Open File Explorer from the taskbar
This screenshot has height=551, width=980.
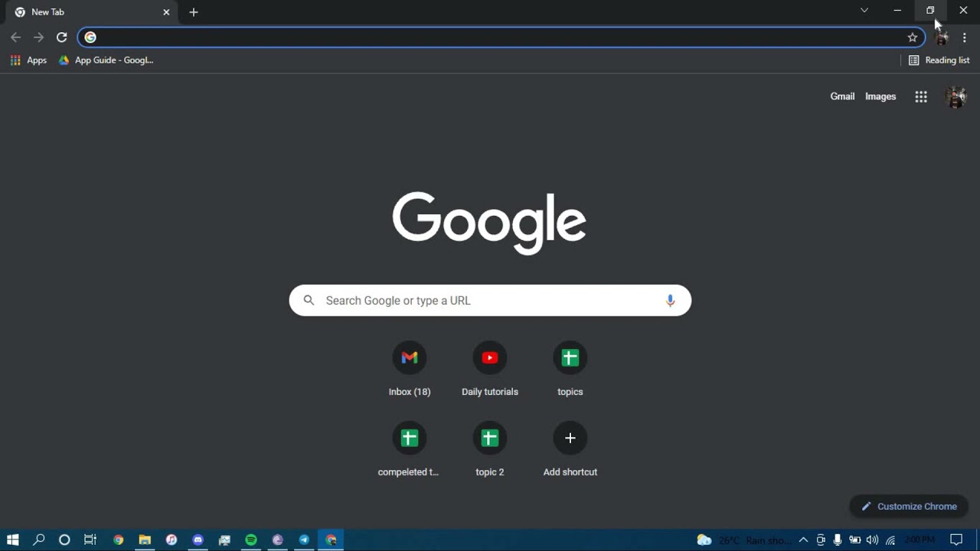point(145,540)
